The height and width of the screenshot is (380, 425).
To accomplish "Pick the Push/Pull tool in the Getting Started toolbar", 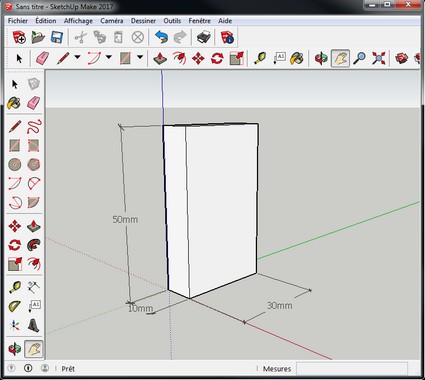I will click(160, 58).
